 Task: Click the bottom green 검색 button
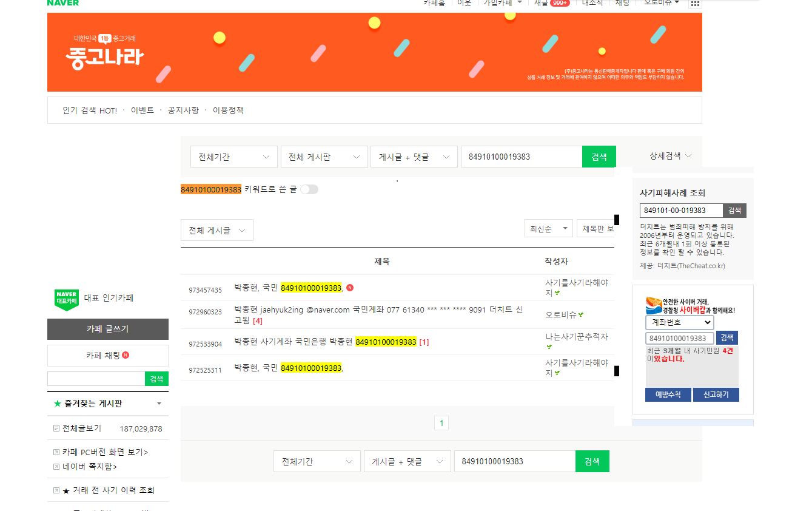click(592, 461)
